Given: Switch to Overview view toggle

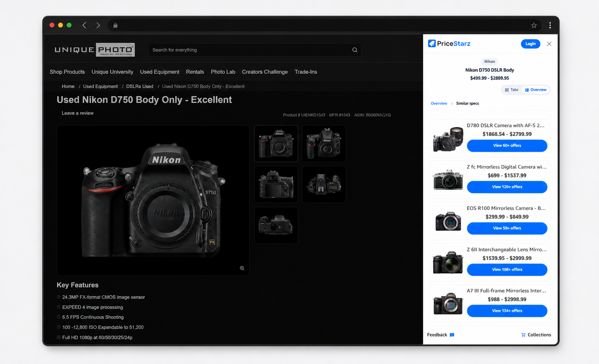Looking at the screenshot, I should (536, 90).
